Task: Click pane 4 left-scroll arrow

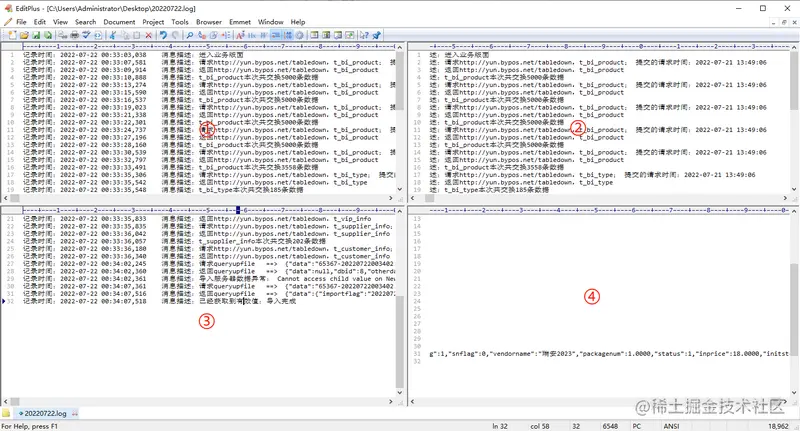Action: 412,401
